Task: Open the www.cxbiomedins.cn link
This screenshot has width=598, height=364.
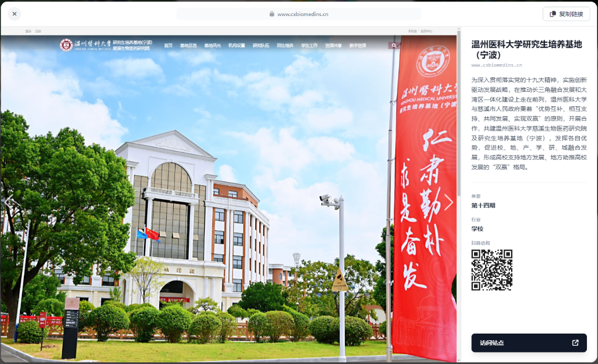Action: pyautogui.click(x=497, y=66)
